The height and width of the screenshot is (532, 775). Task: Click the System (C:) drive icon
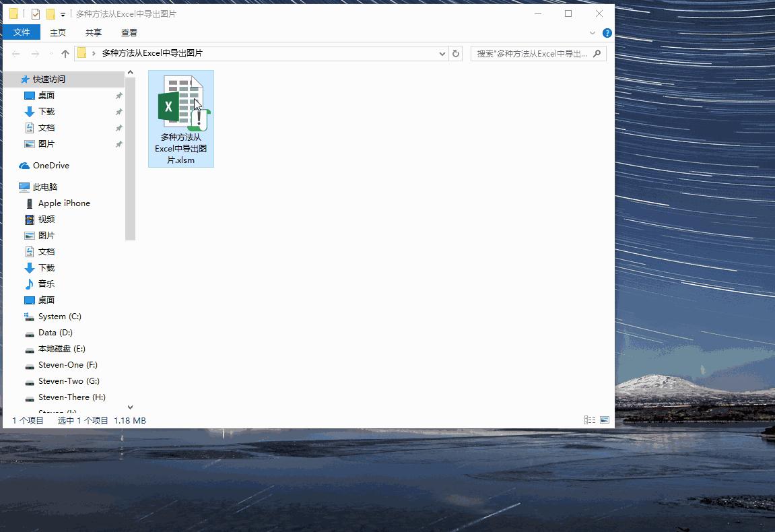[x=29, y=317]
